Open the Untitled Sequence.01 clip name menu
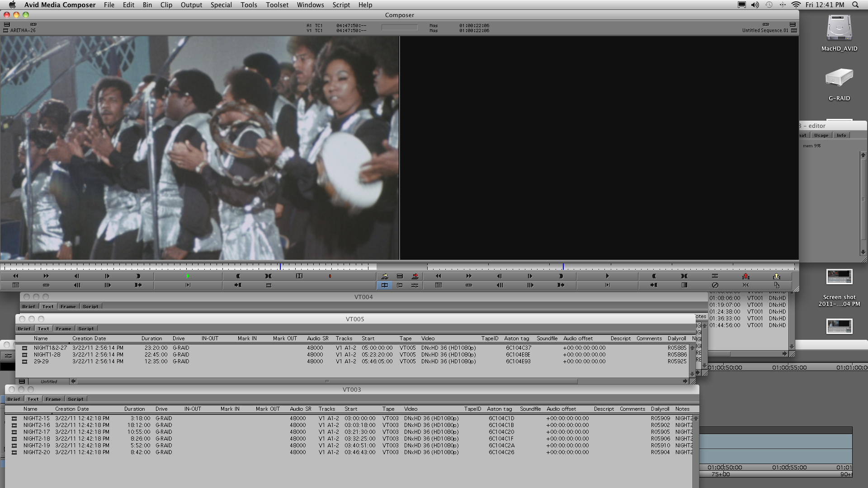868x488 pixels. point(764,31)
